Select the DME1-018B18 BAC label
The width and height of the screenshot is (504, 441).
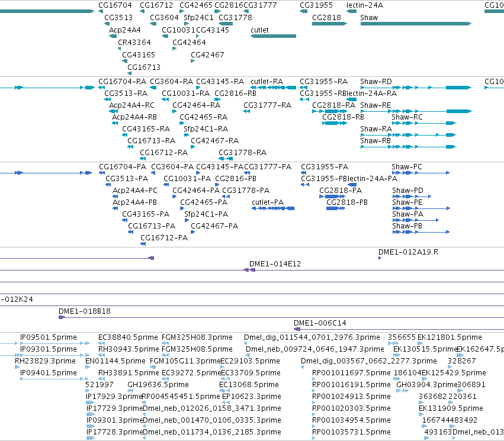point(85,311)
